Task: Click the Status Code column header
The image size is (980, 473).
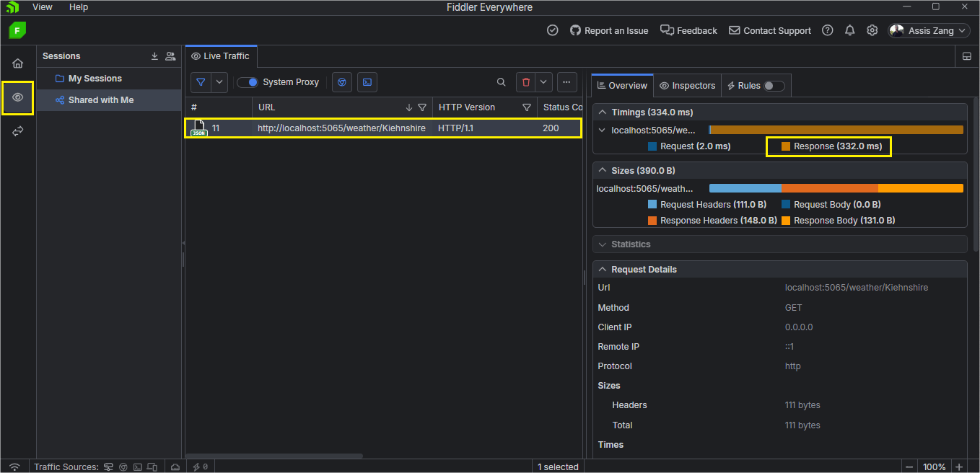Action: (x=560, y=107)
